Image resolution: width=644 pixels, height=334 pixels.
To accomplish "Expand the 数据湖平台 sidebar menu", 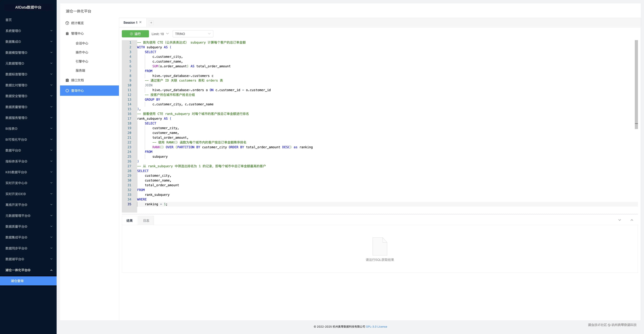I will [28, 259].
